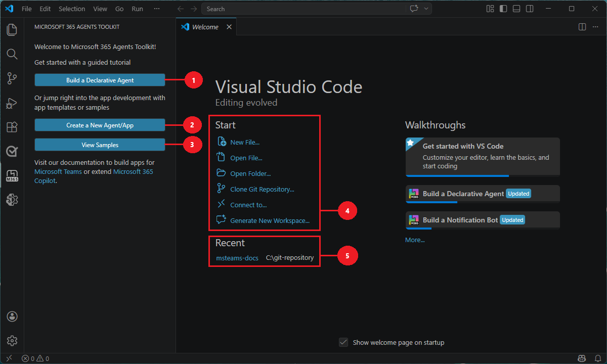
Task: Open errors and warnings in status bar
Action: 35,358
